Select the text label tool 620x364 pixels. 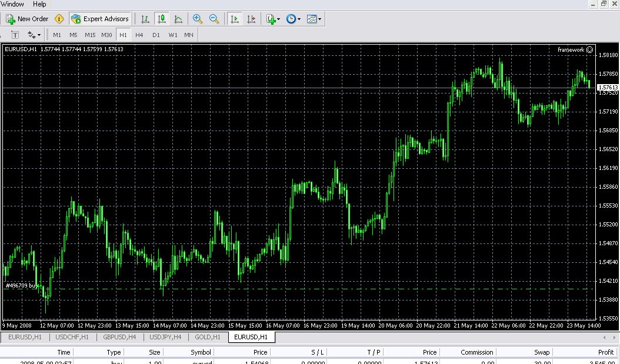click(15, 35)
